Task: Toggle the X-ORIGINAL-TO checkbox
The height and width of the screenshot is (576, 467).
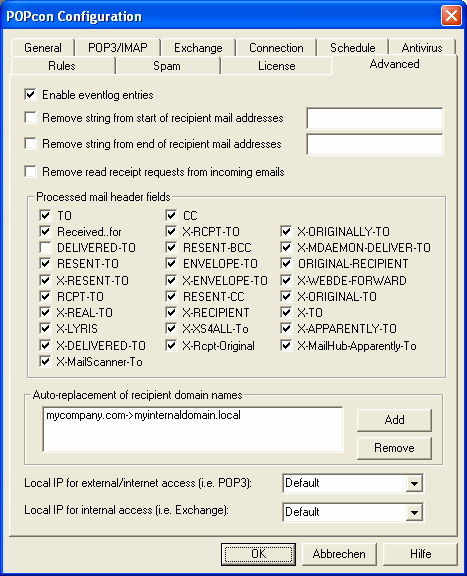Action: 286,296
